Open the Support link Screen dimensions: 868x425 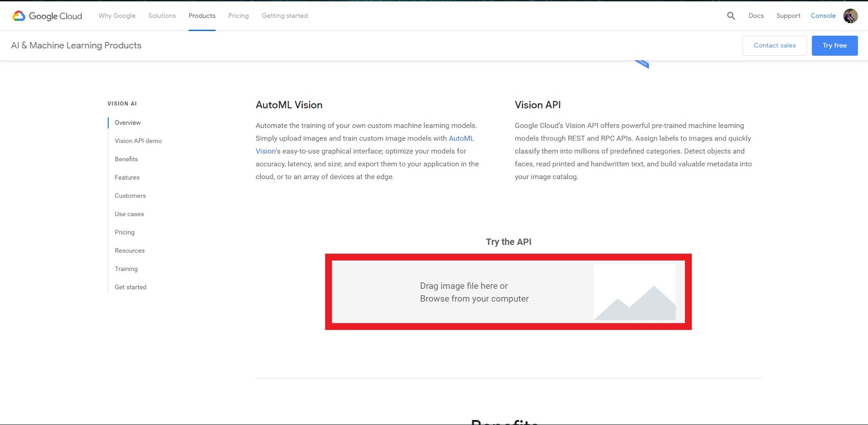point(788,16)
